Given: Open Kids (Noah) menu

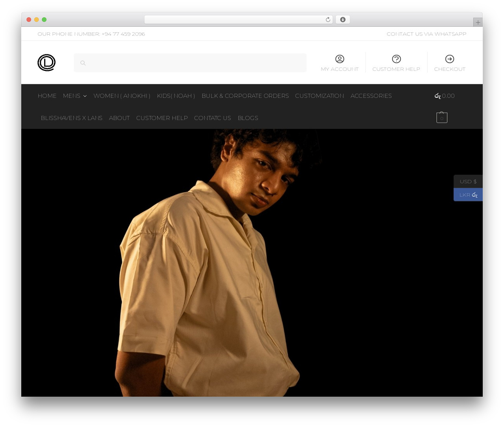Looking at the screenshot, I should click(176, 96).
